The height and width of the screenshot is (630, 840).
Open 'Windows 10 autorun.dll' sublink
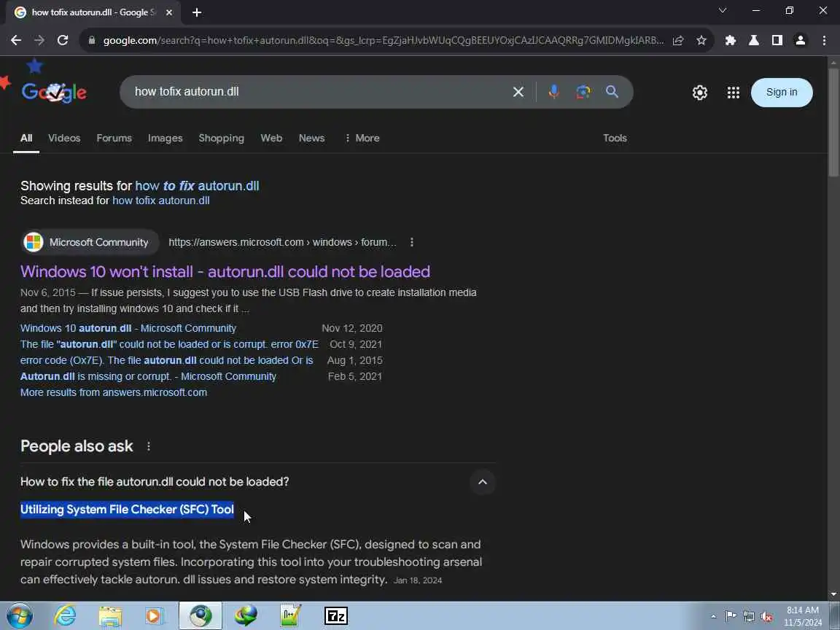coord(128,328)
